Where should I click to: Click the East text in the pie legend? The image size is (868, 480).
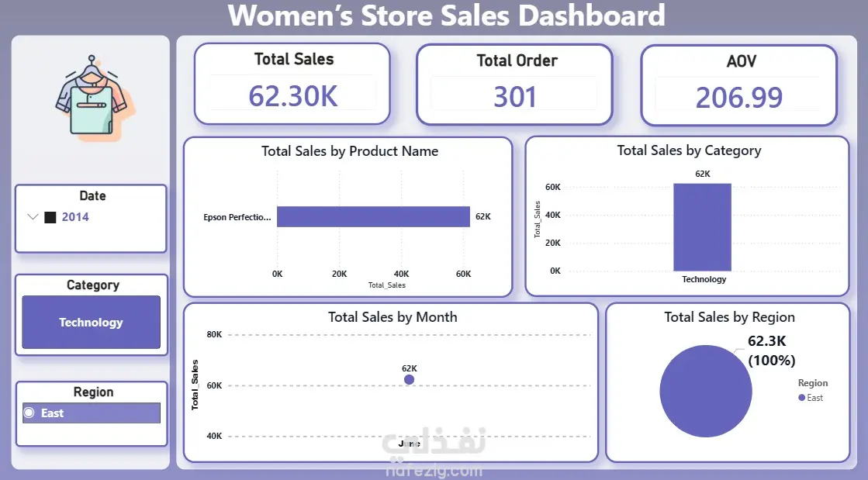pyautogui.click(x=814, y=398)
